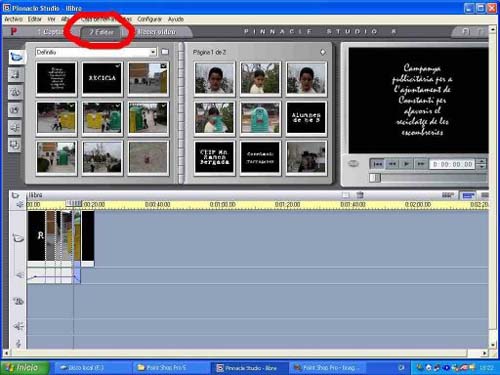Select the Constantí Tarragona title thumbnail
Image resolution: width=500 pixels, height=375 pixels.
click(x=260, y=157)
